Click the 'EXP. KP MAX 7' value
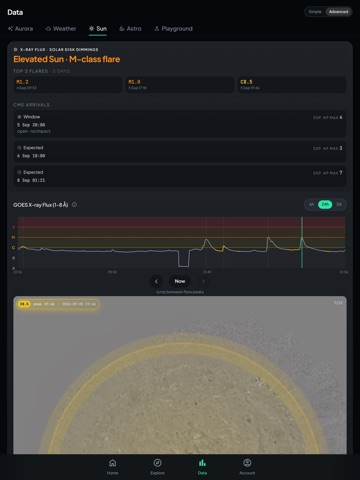360x480 pixels. (x=328, y=173)
